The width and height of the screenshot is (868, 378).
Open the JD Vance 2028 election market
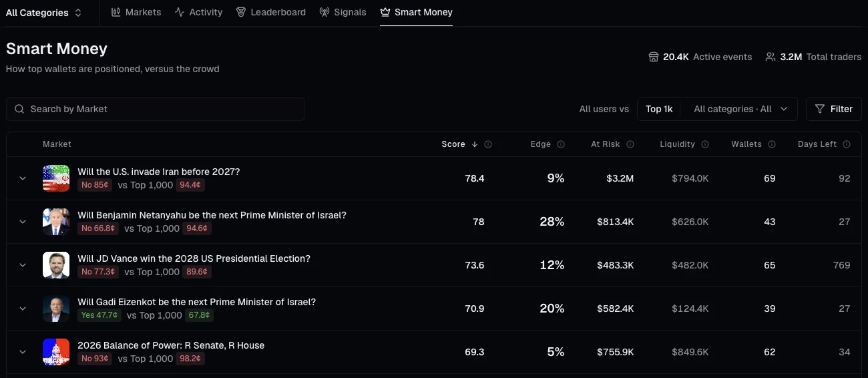194,258
